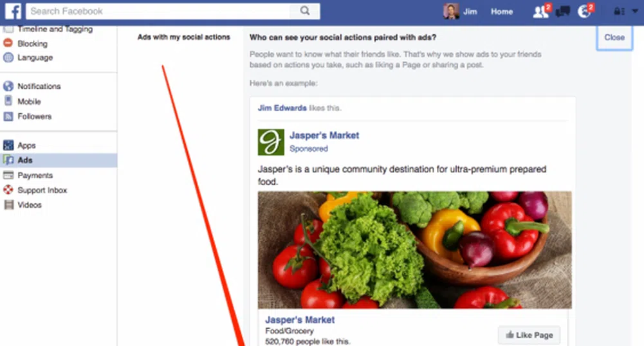This screenshot has height=346, width=644.
Task: Open friend requests icon in top bar
Action: [x=540, y=12]
